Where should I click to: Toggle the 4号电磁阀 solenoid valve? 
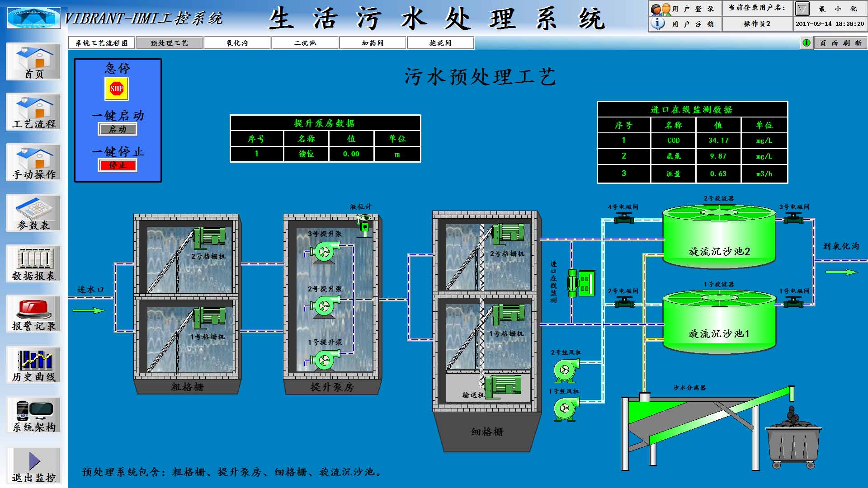(623, 219)
